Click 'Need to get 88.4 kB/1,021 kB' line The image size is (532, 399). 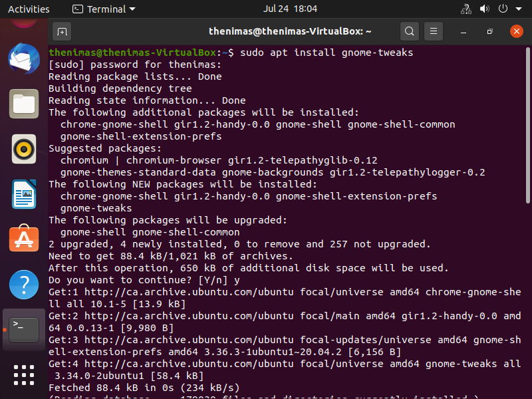(x=171, y=256)
